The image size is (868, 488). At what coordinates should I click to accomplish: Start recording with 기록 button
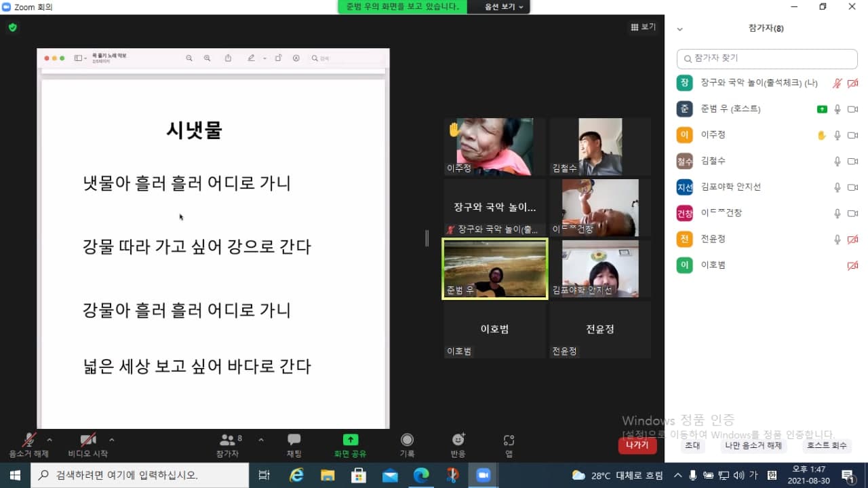(x=407, y=445)
